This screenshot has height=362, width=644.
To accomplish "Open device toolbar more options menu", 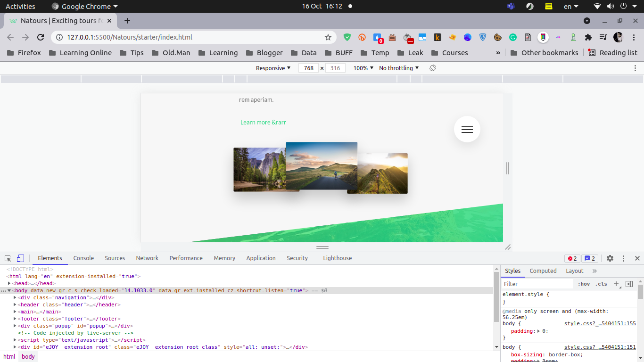I will click(x=636, y=68).
